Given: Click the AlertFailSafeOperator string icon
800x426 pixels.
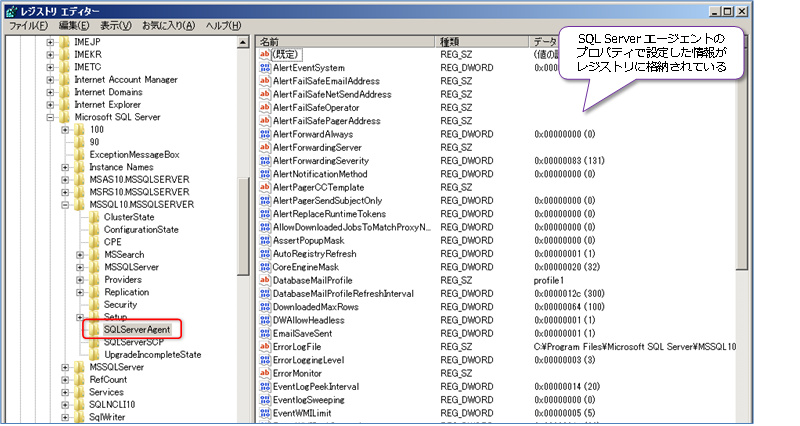Looking at the screenshot, I should click(x=264, y=107).
